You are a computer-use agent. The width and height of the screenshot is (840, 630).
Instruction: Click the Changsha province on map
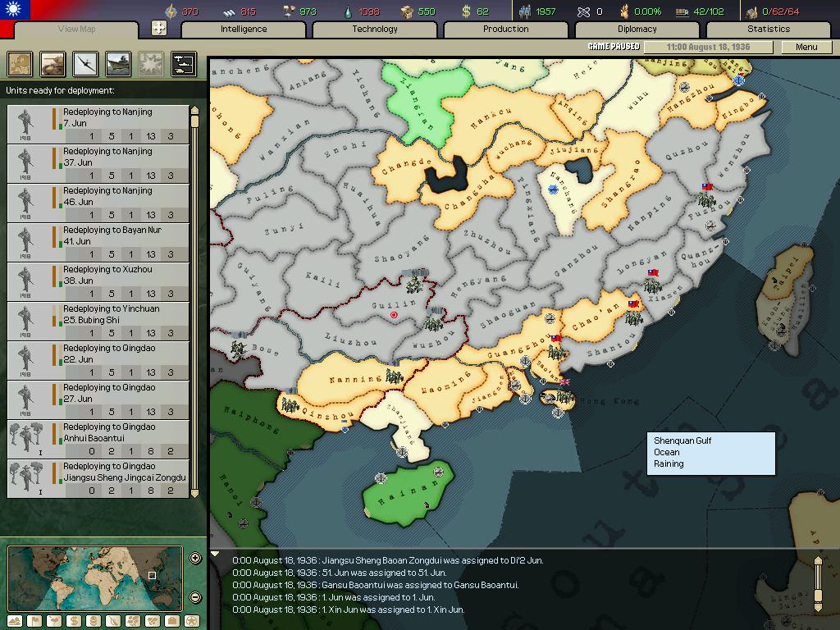467,196
